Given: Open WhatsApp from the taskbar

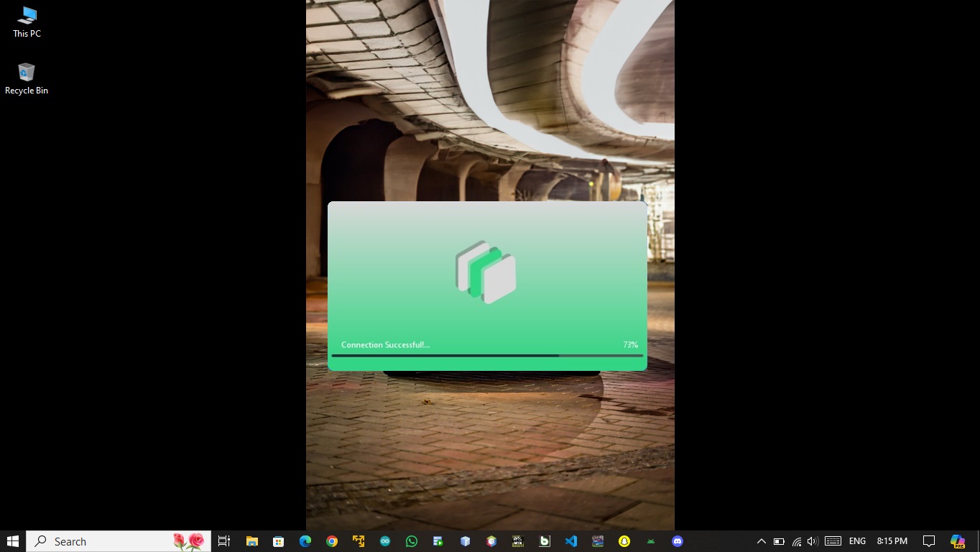Looking at the screenshot, I should tap(411, 541).
